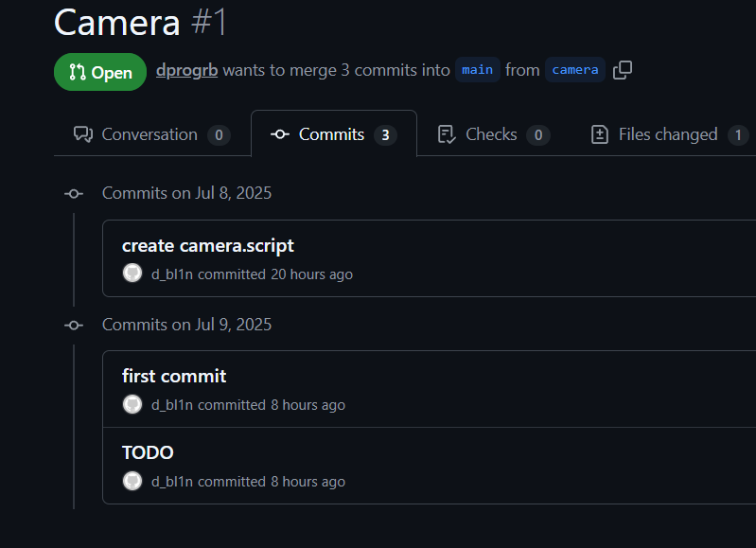Open the create camera.script commit
This screenshot has width=756, height=548.
pos(208,245)
